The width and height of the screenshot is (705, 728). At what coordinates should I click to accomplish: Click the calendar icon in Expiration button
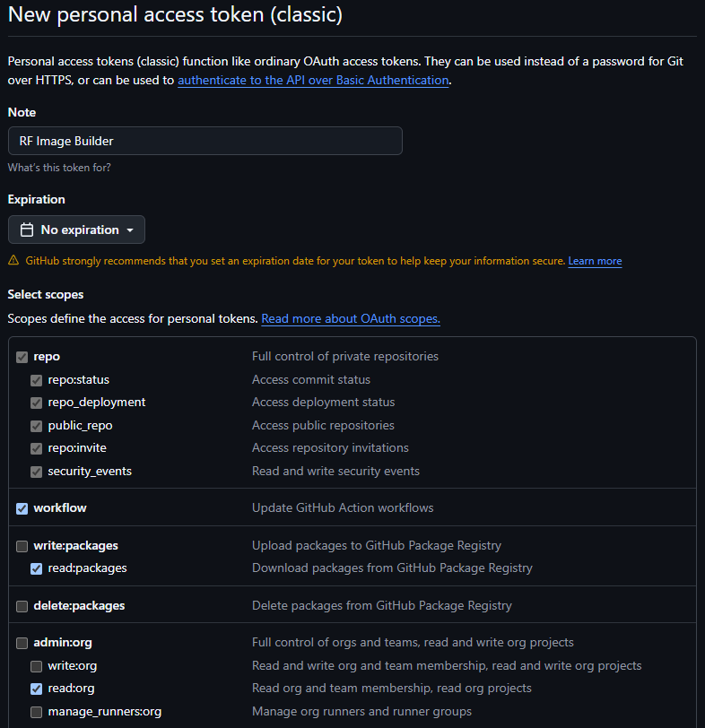27,230
